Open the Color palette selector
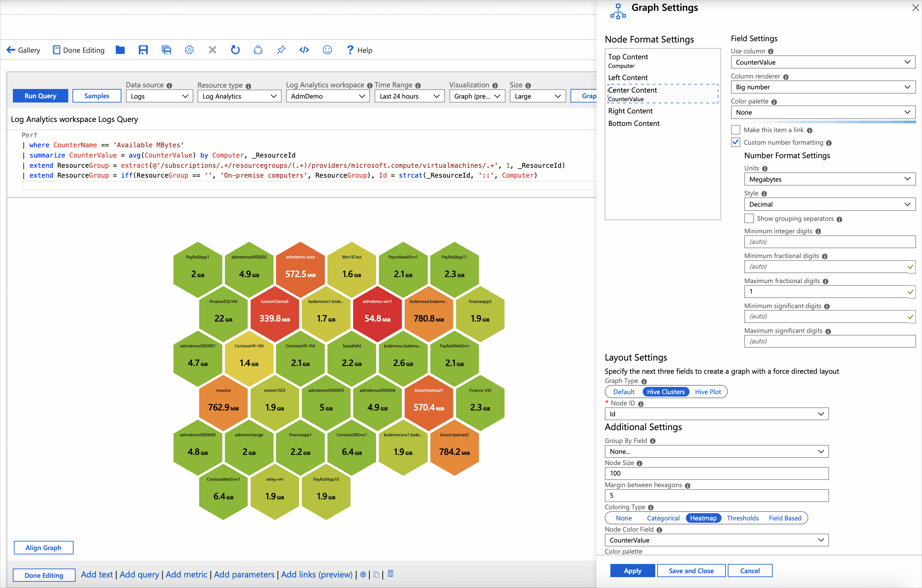922x588 pixels. [822, 112]
